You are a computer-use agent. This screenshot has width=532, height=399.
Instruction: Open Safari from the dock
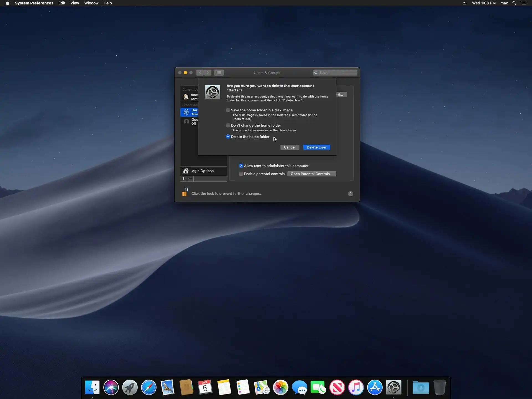(x=149, y=387)
